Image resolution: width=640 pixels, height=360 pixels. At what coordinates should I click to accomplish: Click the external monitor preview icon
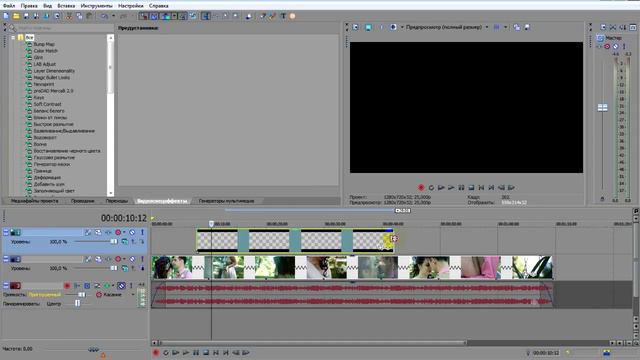point(368,27)
